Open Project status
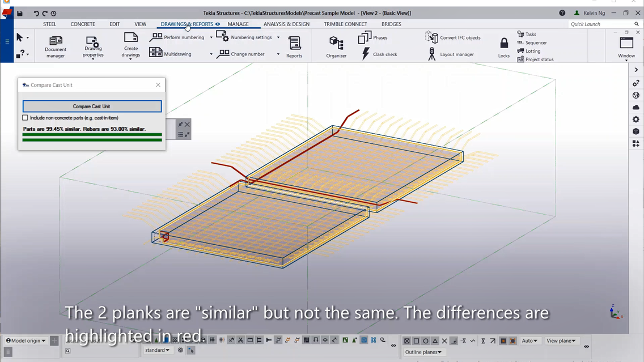 pos(535,59)
